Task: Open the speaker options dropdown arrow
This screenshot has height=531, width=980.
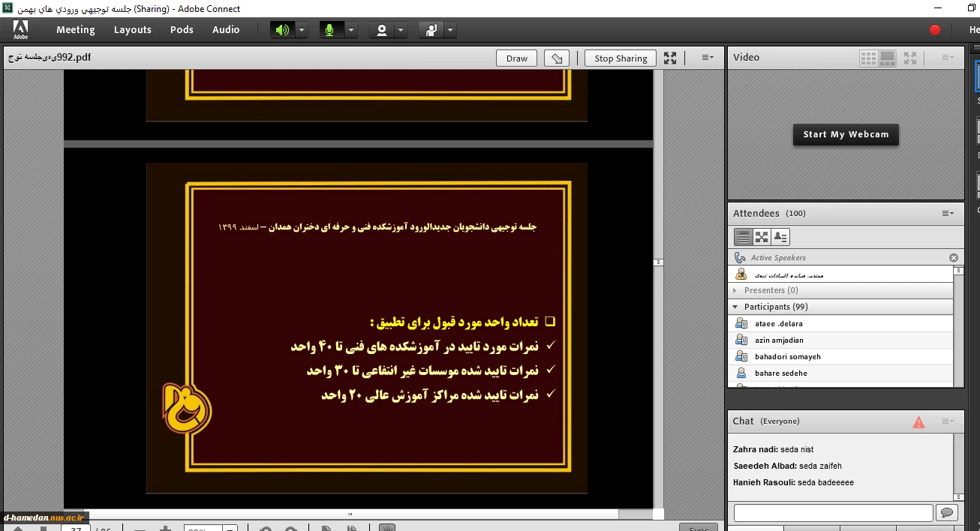Action: [x=301, y=30]
